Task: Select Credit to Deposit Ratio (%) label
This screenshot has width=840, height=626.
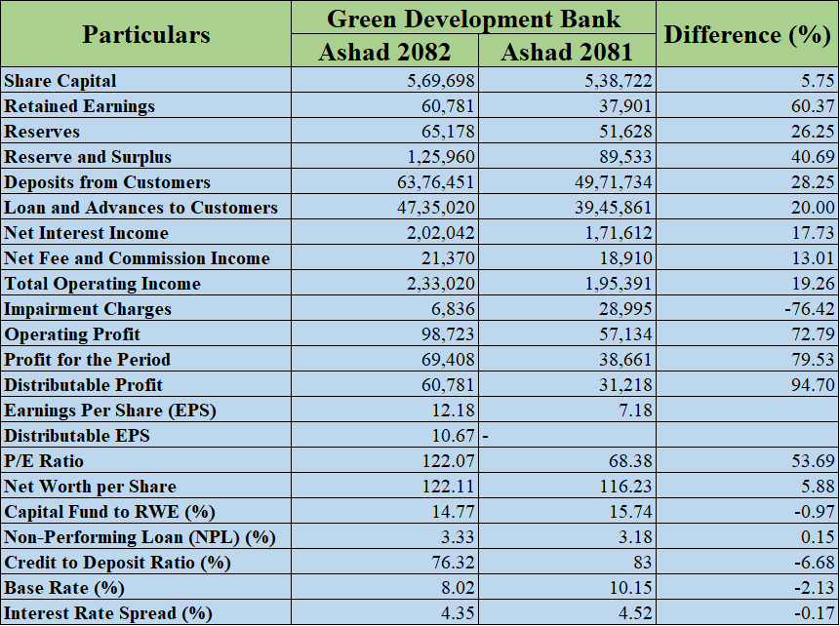Action: pos(117,563)
